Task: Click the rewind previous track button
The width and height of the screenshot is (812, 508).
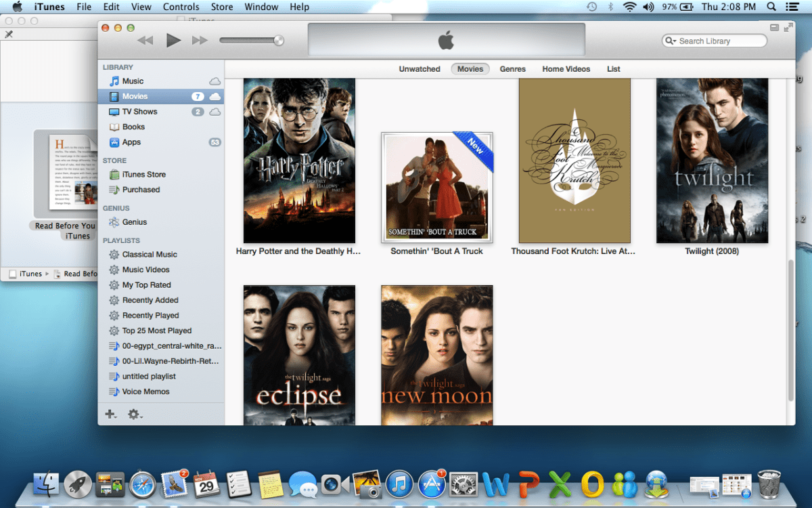Action: point(145,41)
